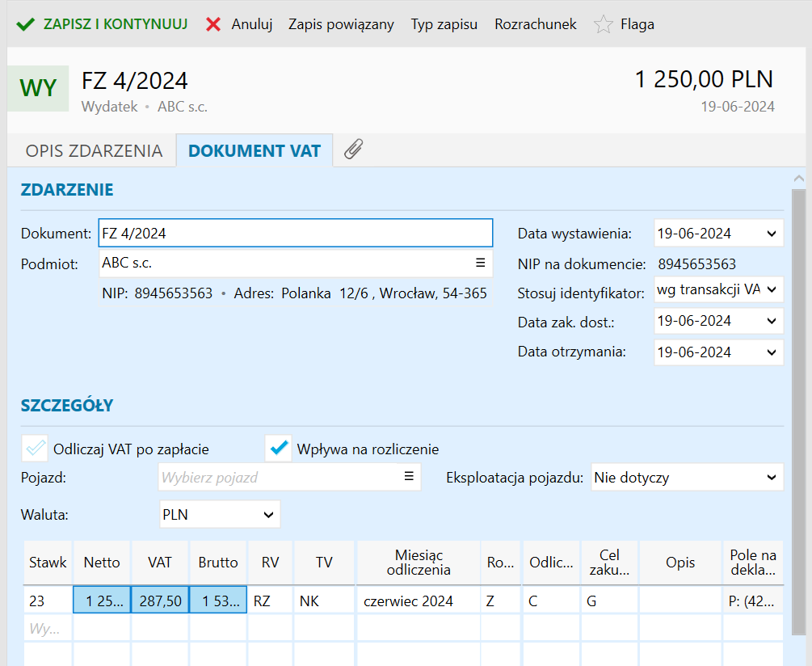Viewport: 812px width, 666px height.
Task: Switch to the OPIS ZDARZENIA tab
Action: (94, 151)
